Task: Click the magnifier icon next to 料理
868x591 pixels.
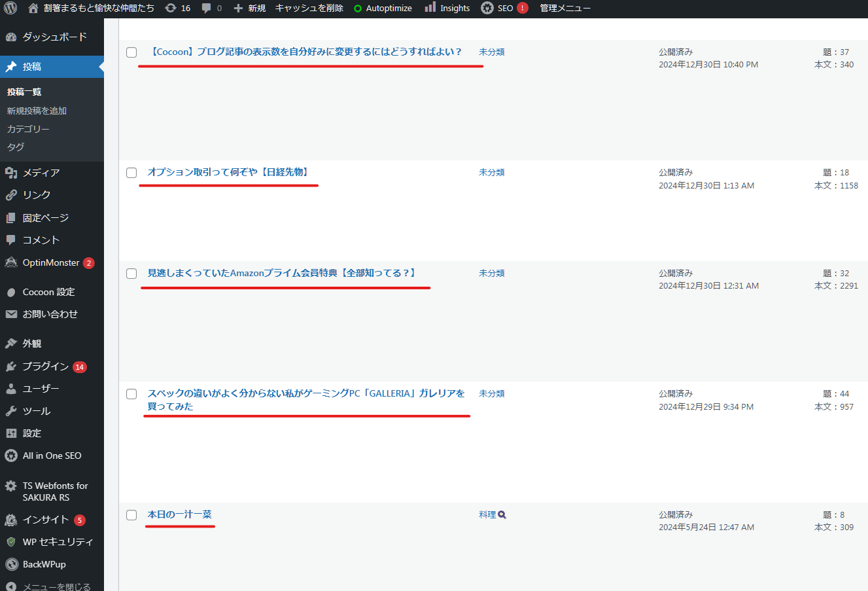Action: pyautogui.click(x=502, y=515)
